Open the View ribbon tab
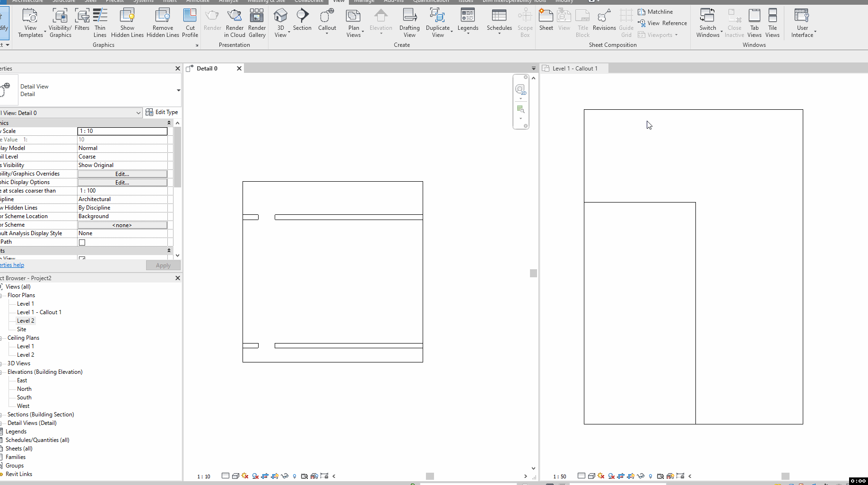The height and width of the screenshot is (485, 868). [x=339, y=1]
